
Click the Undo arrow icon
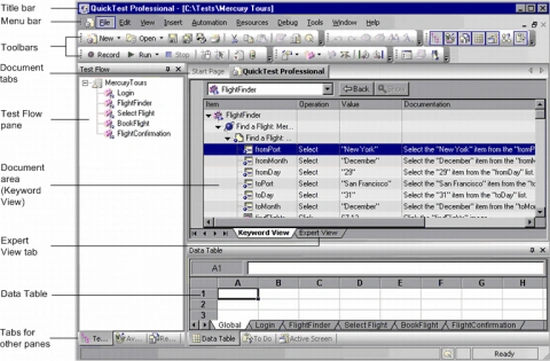pos(338,38)
